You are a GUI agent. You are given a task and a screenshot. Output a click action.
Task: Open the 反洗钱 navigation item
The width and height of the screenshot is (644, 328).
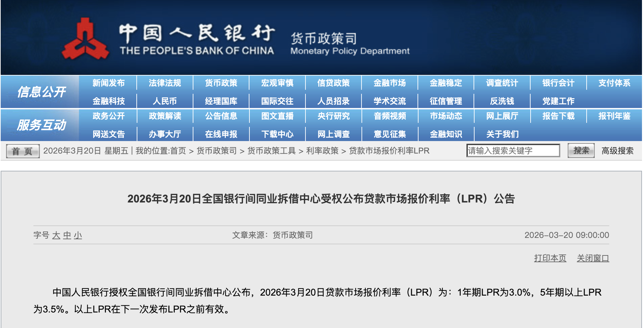pyautogui.click(x=502, y=100)
